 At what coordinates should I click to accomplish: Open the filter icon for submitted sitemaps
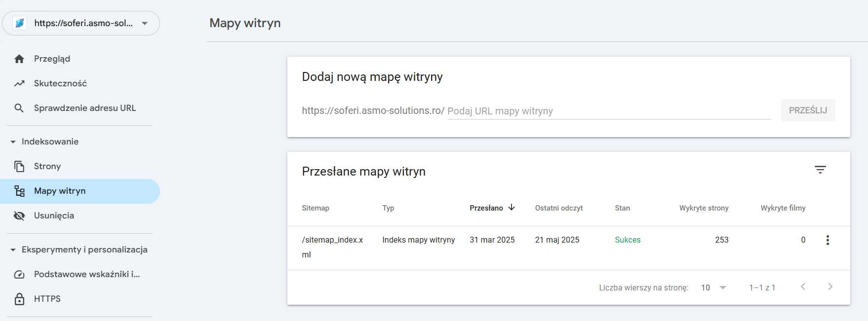[x=820, y=170]
